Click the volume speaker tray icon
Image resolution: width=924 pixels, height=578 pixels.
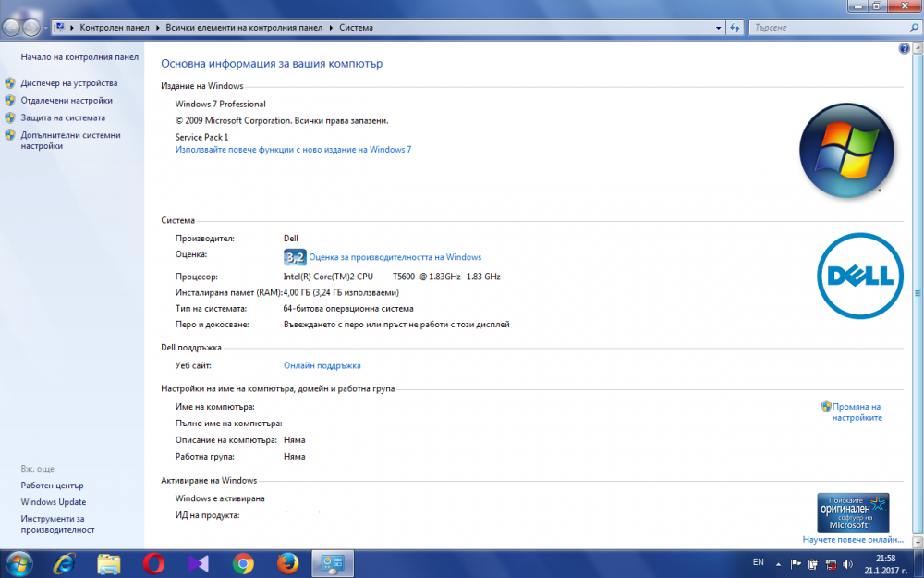click(848, 564)
